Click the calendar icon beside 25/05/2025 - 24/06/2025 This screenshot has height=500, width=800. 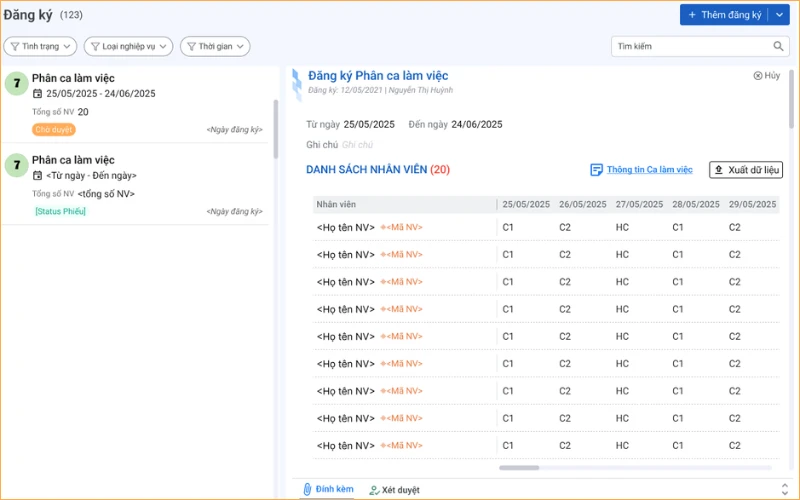coord(37,93)
